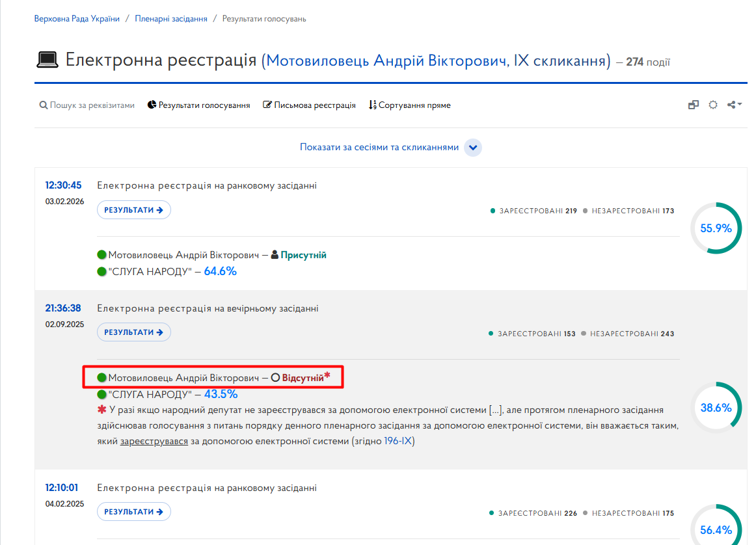The width and height of the screenshot is (756, 545).
Task: Click green dot beside 'СЛУГА НАРОДУ' 64.6%
Action: [x=101, y=271]
